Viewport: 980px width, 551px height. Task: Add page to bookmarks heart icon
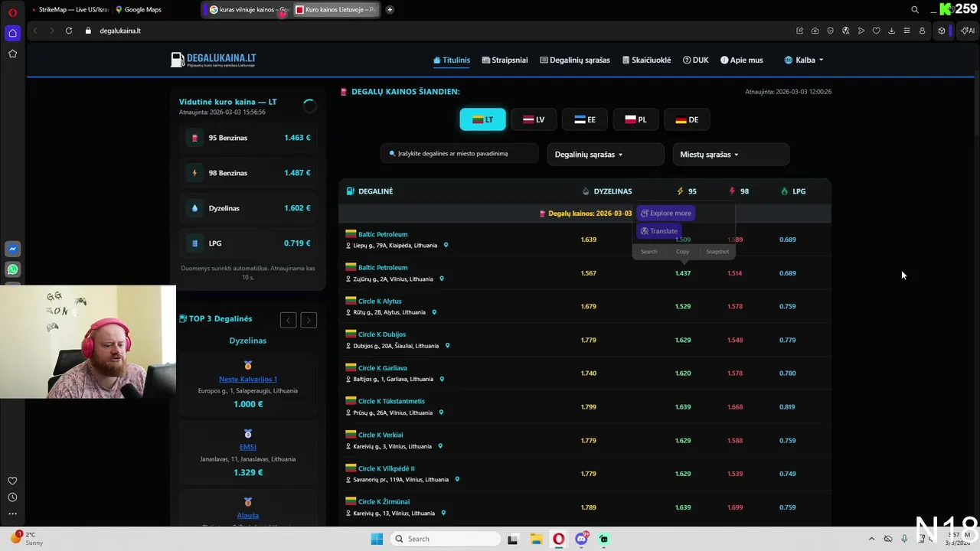pos(876,31)
